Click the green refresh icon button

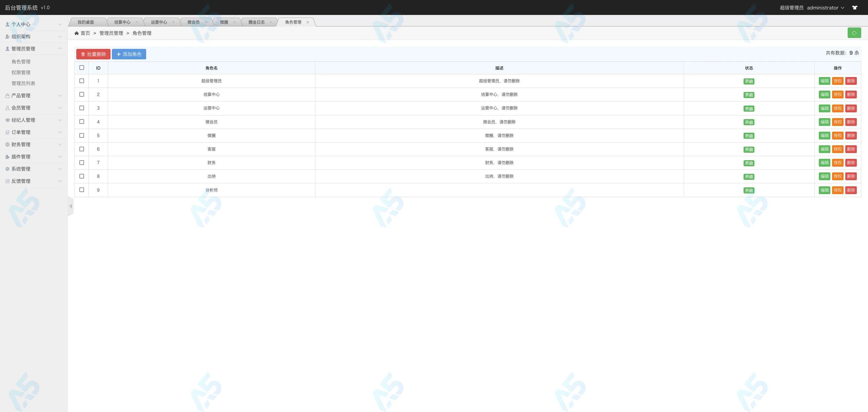[x=854, y=33]
